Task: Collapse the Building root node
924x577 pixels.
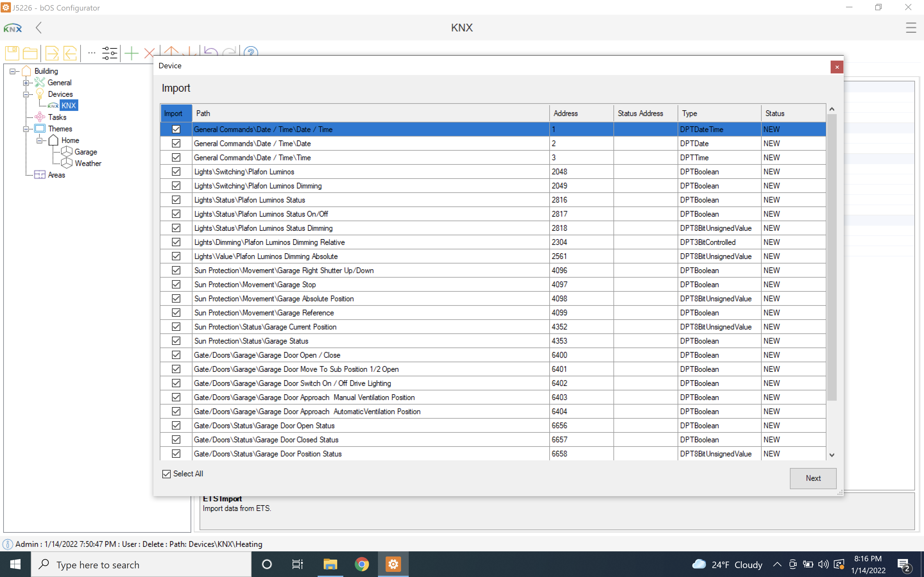Action: [x=12, y=71]
